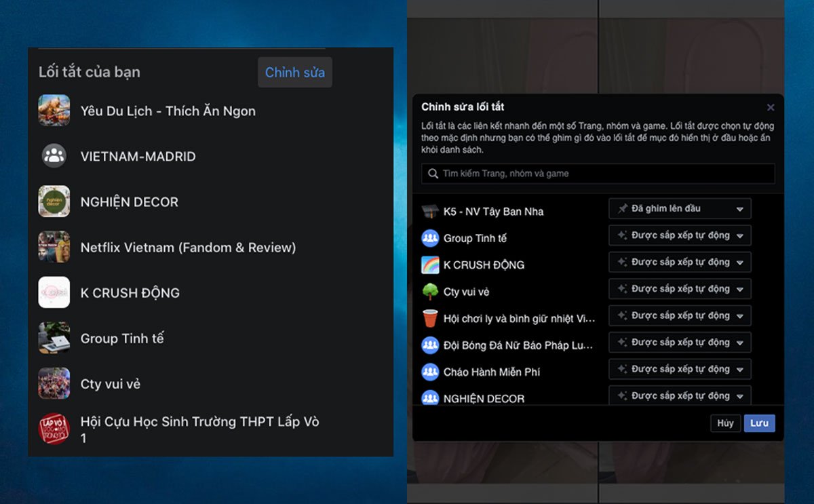Click the tree icon beside Cty vui vẻ
This screenshot has height=504, width=814.
[430, 292]
